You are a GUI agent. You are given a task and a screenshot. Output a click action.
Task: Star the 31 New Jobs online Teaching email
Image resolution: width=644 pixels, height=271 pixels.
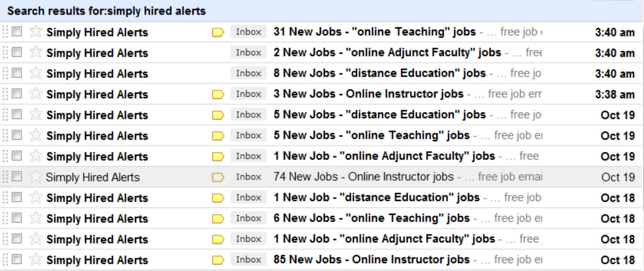(x=35, y=32)
